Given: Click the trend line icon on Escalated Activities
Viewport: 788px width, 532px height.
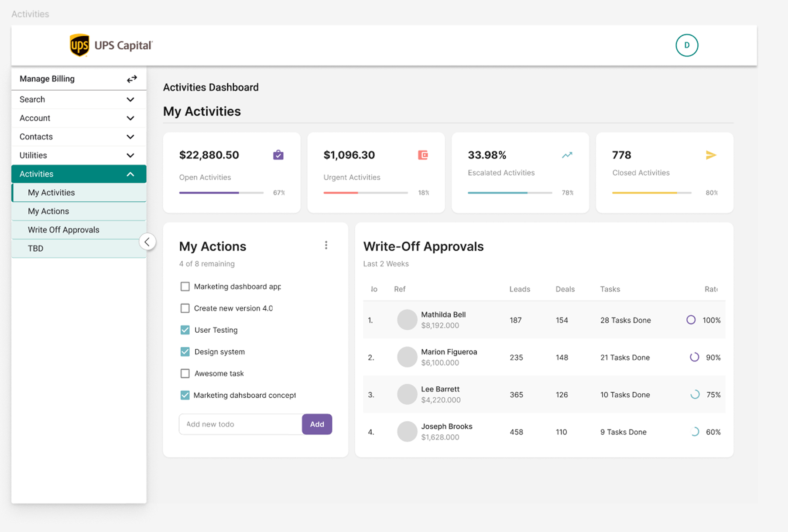Looking at the screenshot, I should coord(567,155).
